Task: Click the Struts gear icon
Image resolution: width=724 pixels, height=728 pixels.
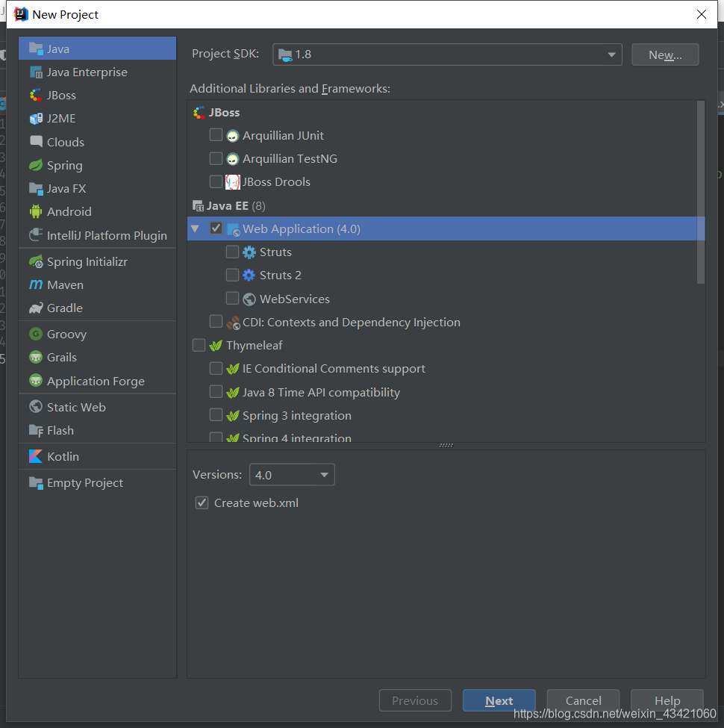Action: coord(249,252)
